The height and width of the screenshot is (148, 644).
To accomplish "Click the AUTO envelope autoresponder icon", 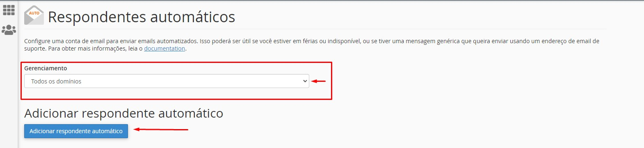I will (x=34, y=16).
